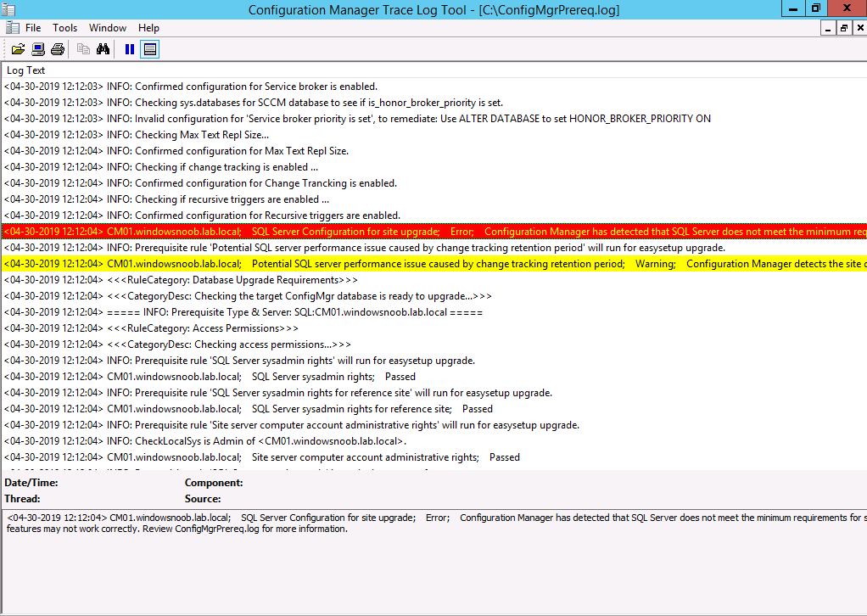Select the 'SQL Server sysadmin rights; Passed' line
867x616 pixels.
(x=434, y=377)
